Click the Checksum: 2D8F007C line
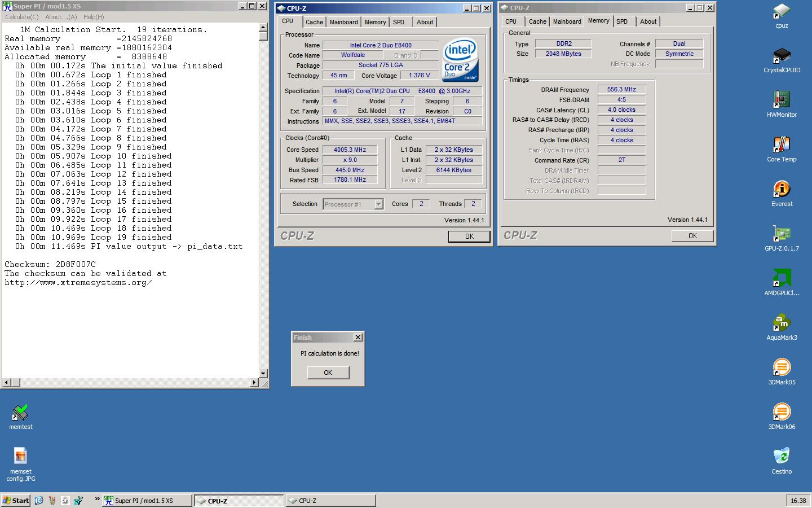Screen dimensions: 812x508 50,264
